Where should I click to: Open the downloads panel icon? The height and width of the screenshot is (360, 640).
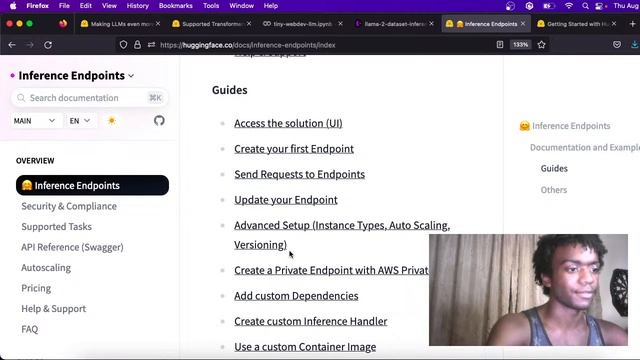click(635, 45)
